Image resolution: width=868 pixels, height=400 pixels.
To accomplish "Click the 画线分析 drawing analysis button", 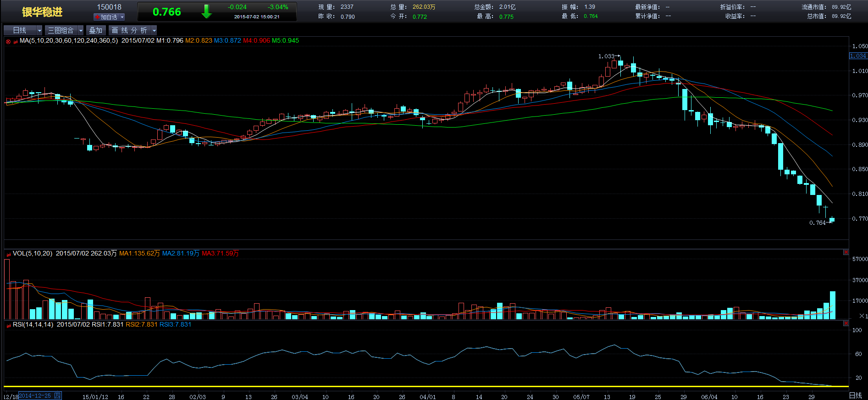I will 129,30.
